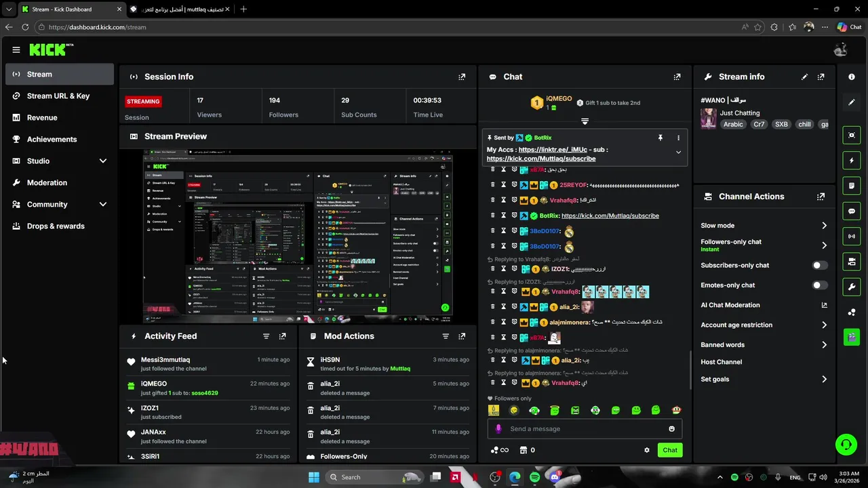The height and width of the screenshot is (488, 868).
Task: Select Stream in the sidebar
Action: (x=60, y=75)
